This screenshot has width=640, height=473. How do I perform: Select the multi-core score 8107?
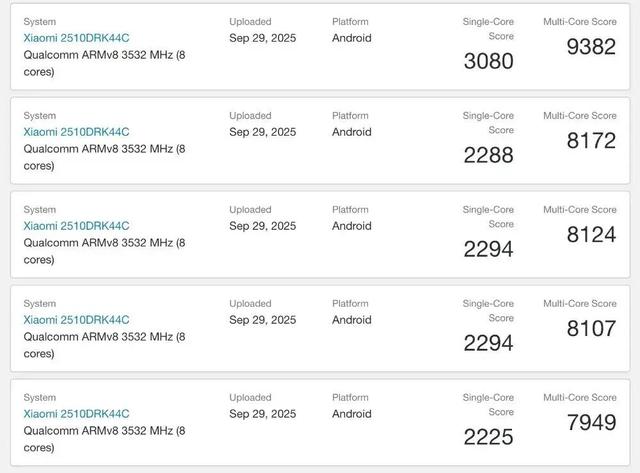pyautogui.click(x=591, y=329)
